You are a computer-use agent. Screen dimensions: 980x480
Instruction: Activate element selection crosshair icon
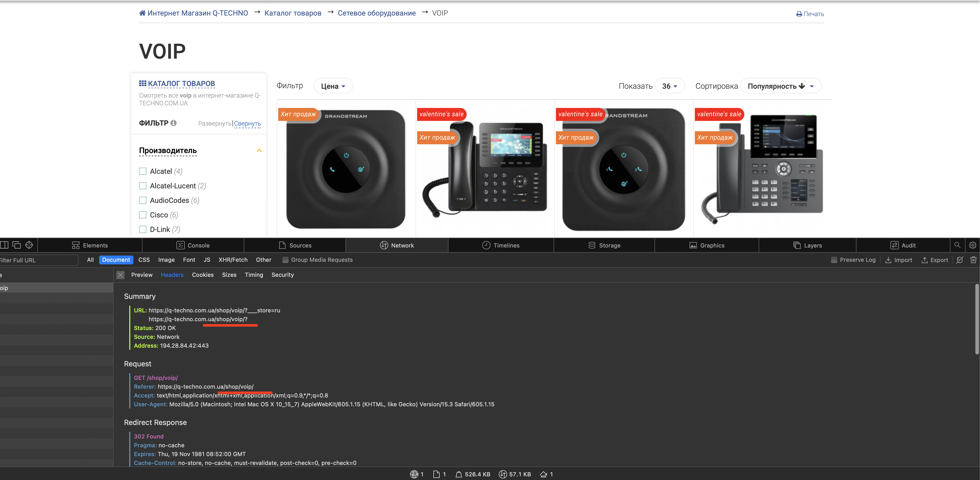[x=29, y=245]
